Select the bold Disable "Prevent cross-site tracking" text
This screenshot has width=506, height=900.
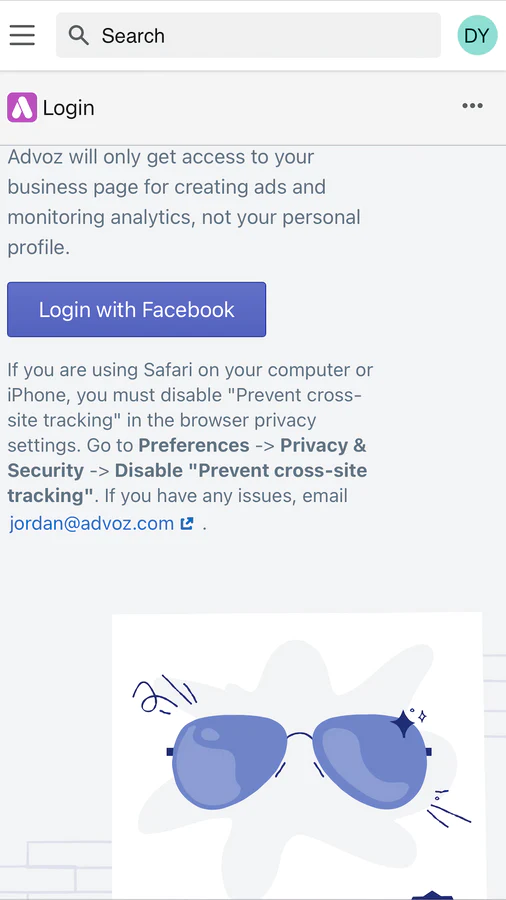187,483
